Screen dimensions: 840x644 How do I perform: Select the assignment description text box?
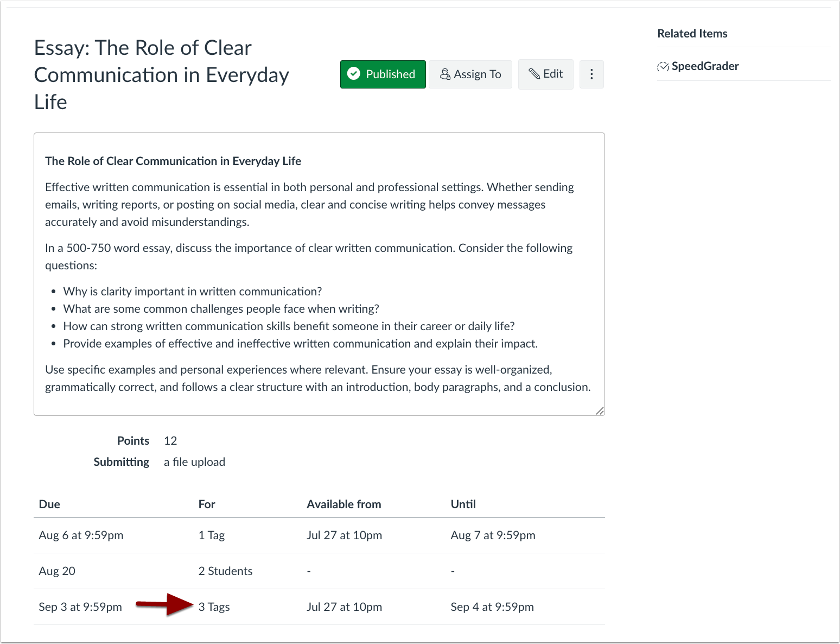tap(319, 273)
